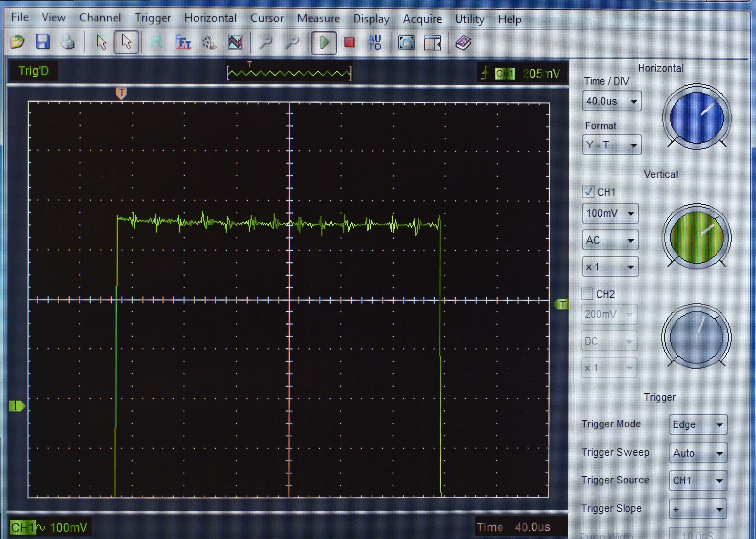756x539 pixels.
Task: Open the Cursor menu
Action: click(x=267, y=18)
